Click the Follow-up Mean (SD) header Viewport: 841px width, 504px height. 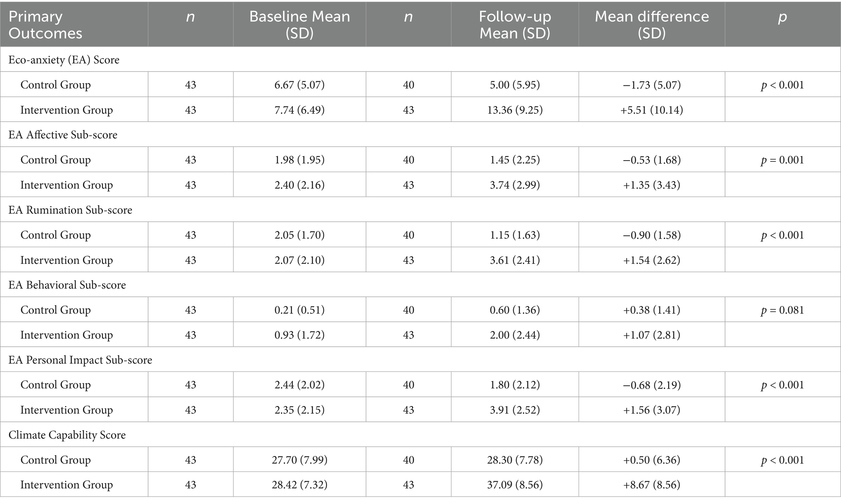coord(514,24)
